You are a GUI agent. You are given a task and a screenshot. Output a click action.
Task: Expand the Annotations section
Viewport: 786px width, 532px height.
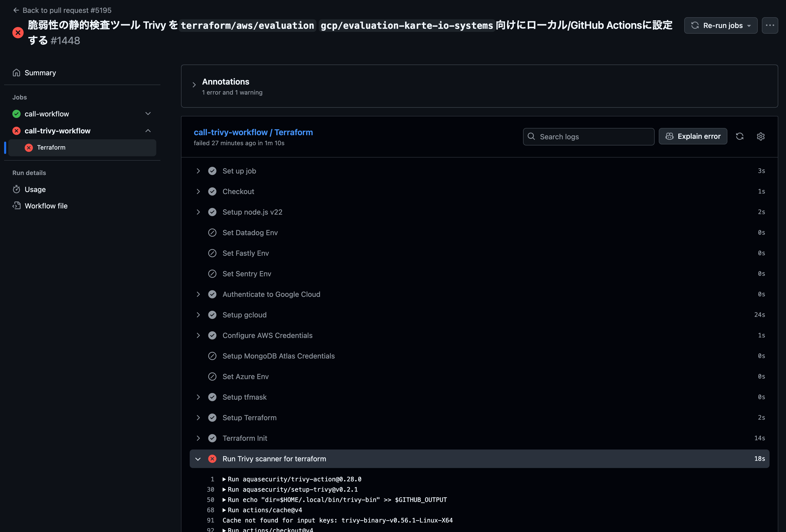click(x=194, y=85)
